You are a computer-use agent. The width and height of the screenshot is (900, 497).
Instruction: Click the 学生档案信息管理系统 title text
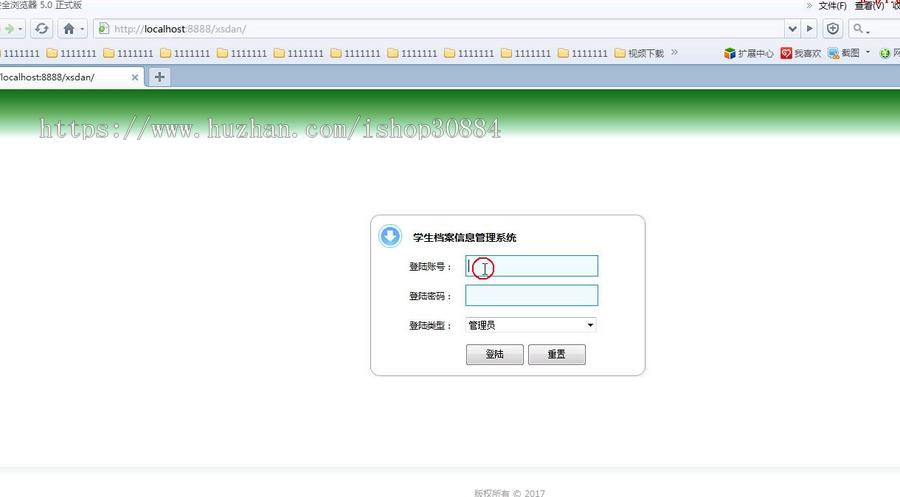point(464,238)
